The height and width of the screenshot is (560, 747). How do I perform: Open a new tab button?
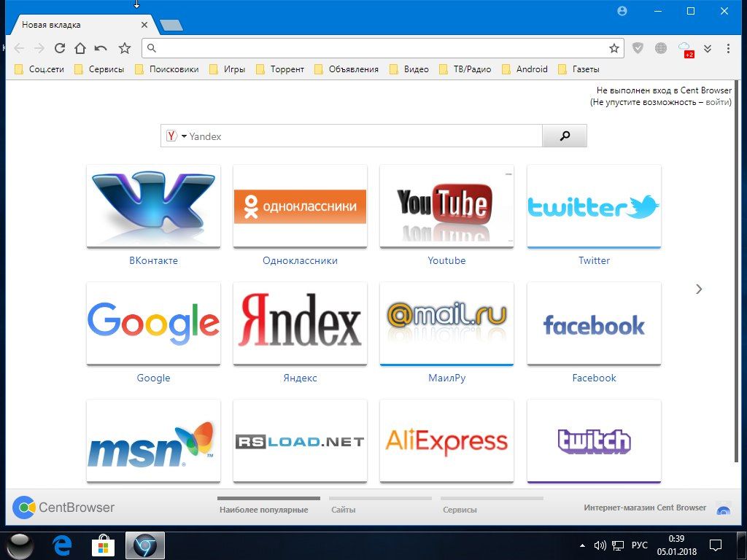[171, 26]
